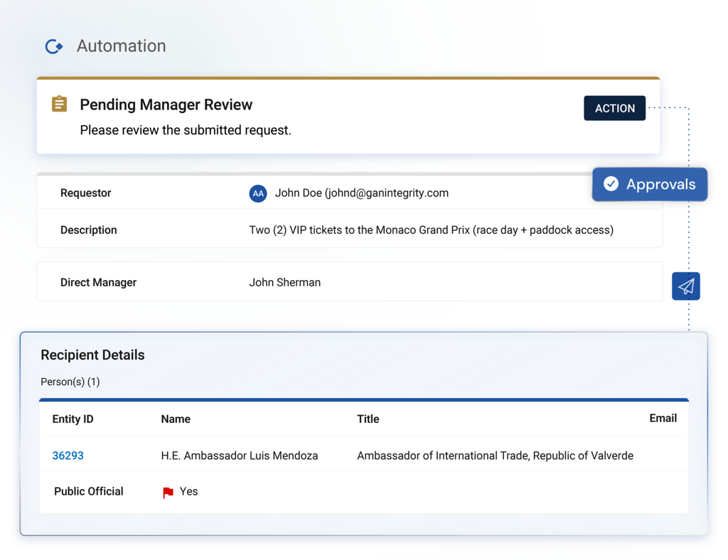The image size is (728, 560).
Task: Click H.E. Ambassador Luis Mendoza name
Action: pos(240,456)
